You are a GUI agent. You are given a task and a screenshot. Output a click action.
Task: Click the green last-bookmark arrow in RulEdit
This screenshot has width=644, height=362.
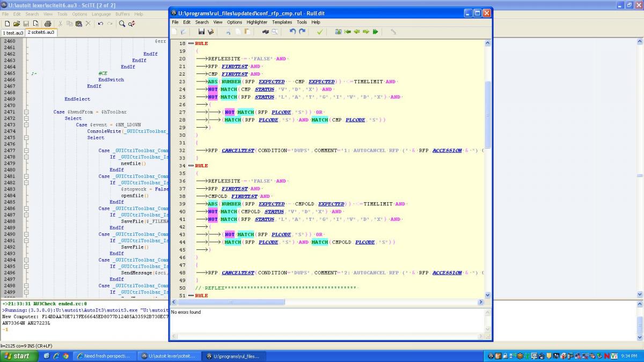click(375, 32)
